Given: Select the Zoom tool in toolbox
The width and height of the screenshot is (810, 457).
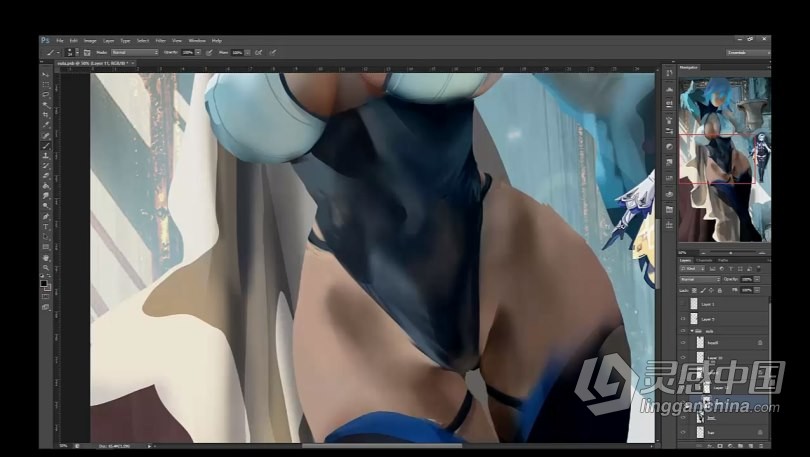Looking at the screenshot, I should pos(45,267).
